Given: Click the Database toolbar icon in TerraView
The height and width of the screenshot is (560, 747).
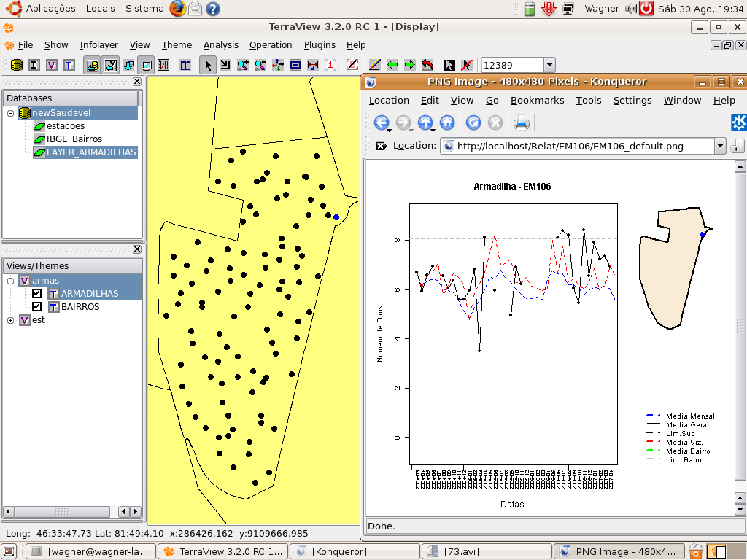Looking at the screenshot, I should [16, 65].
